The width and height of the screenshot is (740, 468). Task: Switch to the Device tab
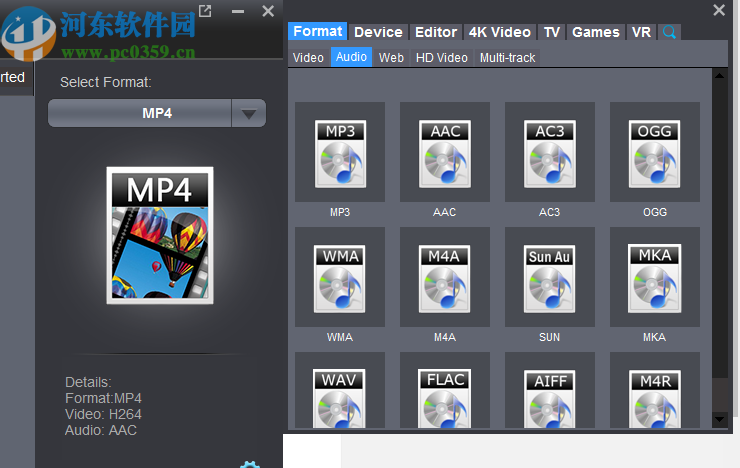point(378,32)
